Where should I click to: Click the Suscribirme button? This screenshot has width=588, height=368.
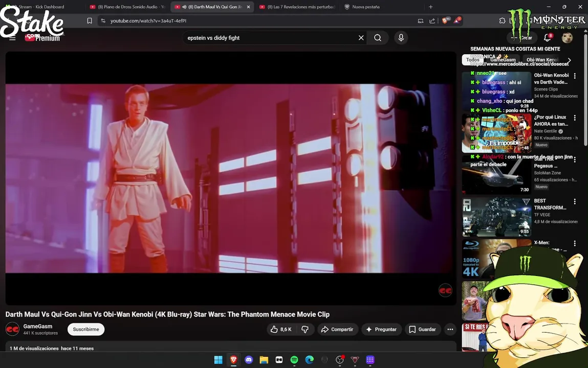tap(86, 330)
